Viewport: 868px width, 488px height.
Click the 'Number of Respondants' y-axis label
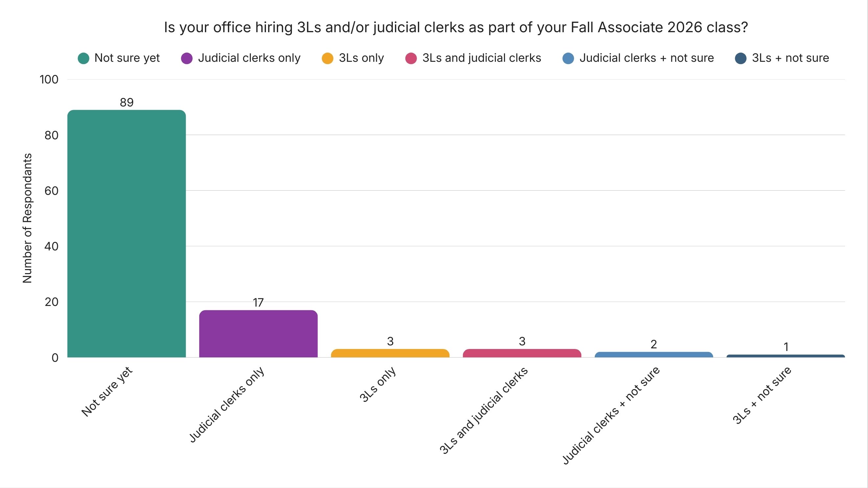[x=27, y=218]
